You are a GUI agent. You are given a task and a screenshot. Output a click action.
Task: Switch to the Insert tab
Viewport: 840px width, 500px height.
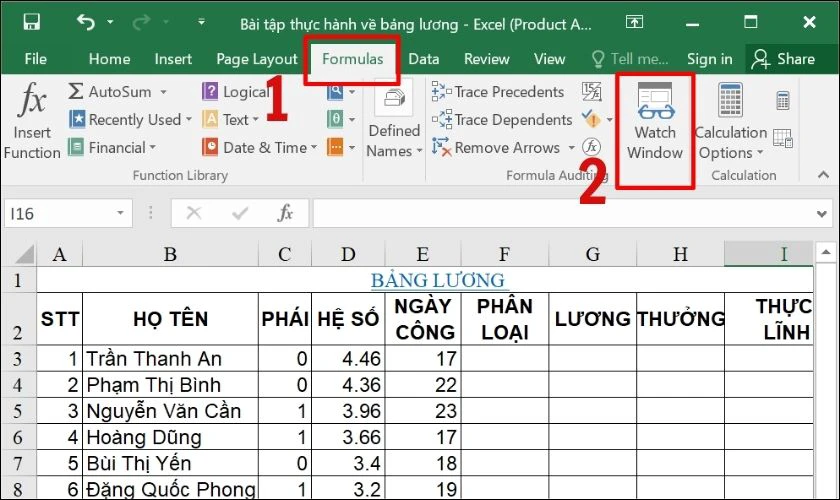(x=173, y=59)
